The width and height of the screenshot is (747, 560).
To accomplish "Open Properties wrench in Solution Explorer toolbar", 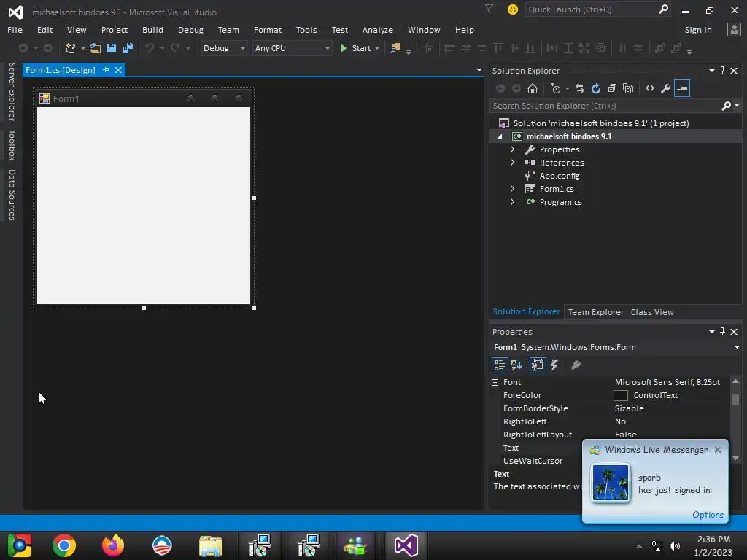I will click(x=665, y=88).
